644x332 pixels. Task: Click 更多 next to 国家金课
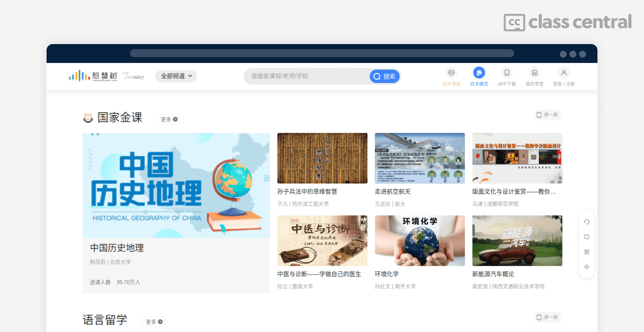click(x=169, y=119)
